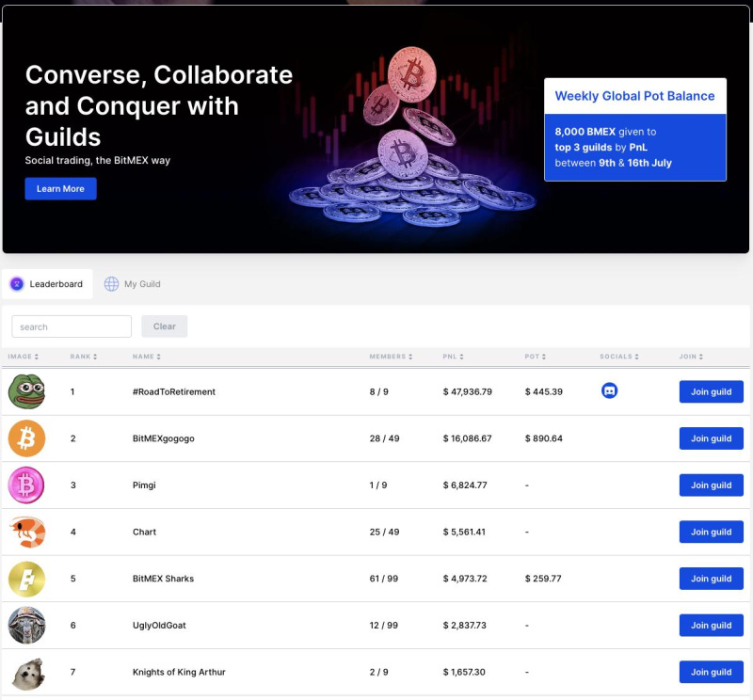Sort table by Socials column
This screenshot has height=700, width=753.
(619, 357)
